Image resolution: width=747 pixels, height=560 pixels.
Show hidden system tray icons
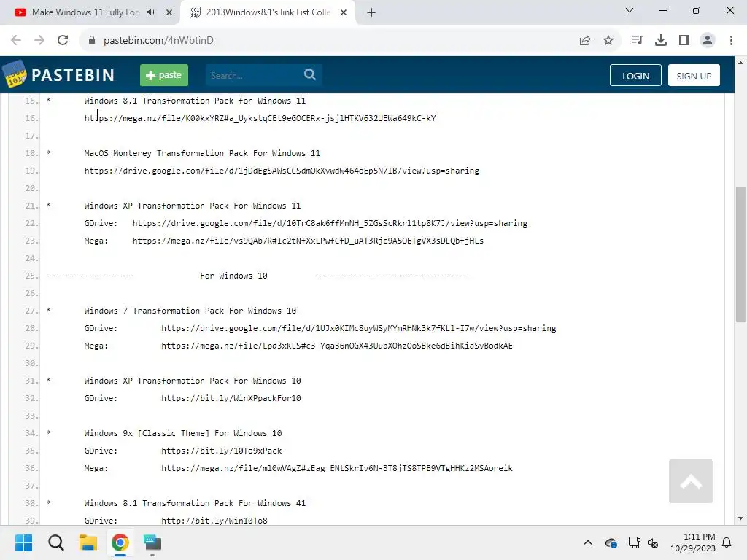588,542
